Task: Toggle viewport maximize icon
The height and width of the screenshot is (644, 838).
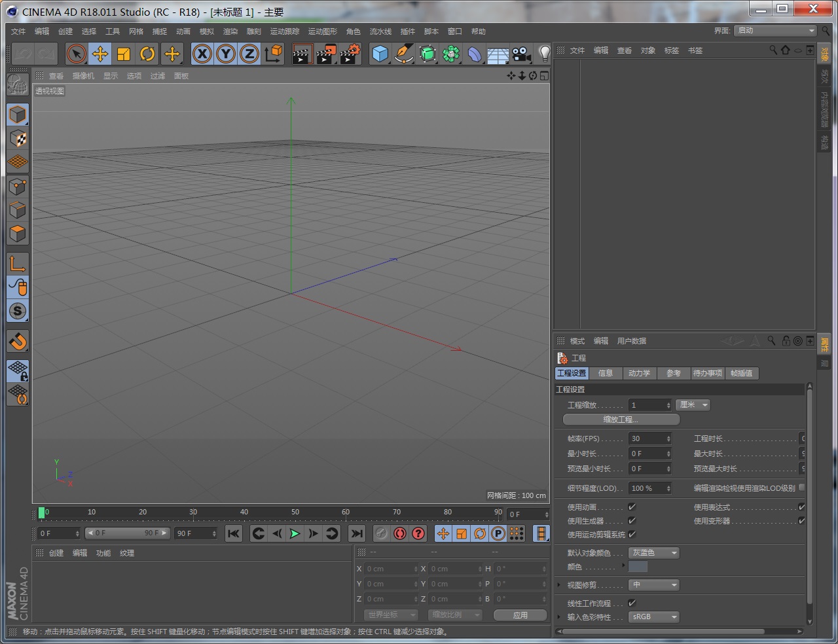Action: coord(544,76)
